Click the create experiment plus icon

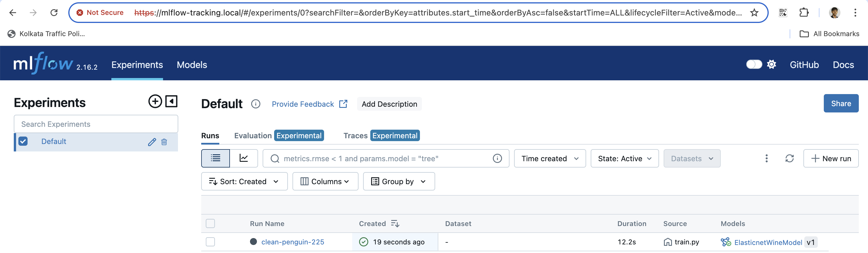click(155, 102)
